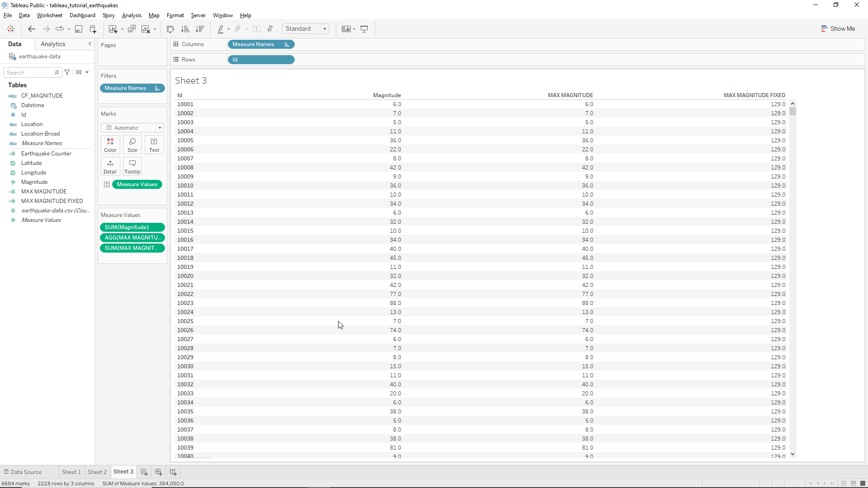Open the Data pane view options dropdown

pyautogui.click(x=87, y=72)
